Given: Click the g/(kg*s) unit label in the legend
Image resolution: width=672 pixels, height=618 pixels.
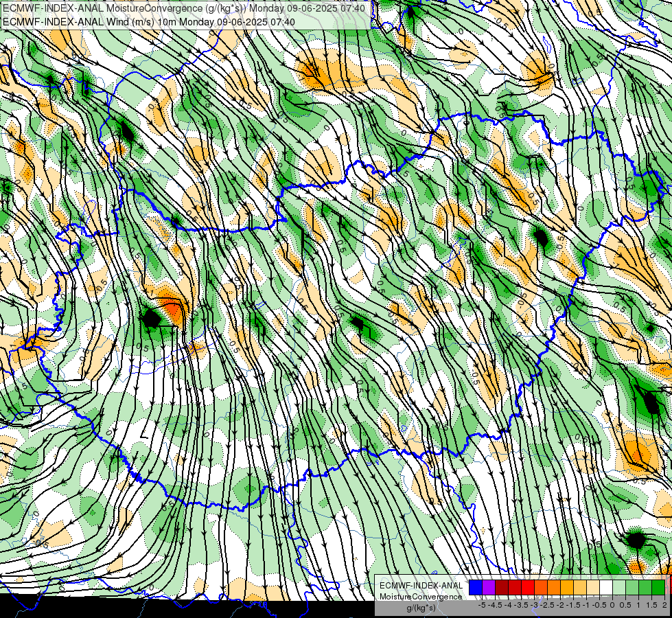Looking at the screenshot, I should pos(421,608).
